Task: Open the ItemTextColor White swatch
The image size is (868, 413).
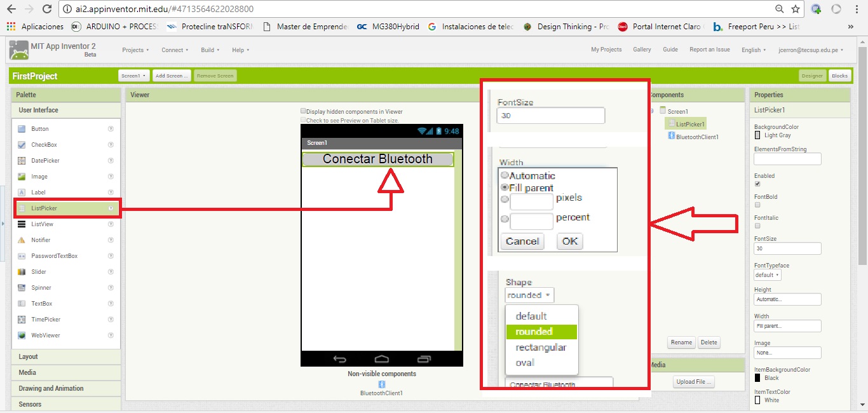Action: (757, 400)
